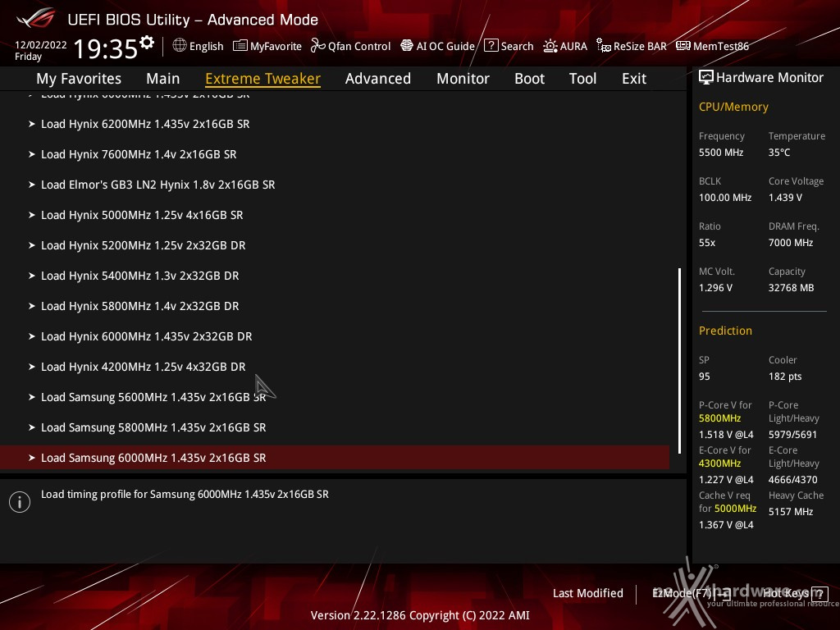Expand Load Samsung 6000MHz 1.435v 2x16GB SR arrow
Screen dimensions: 840x630
32,458
